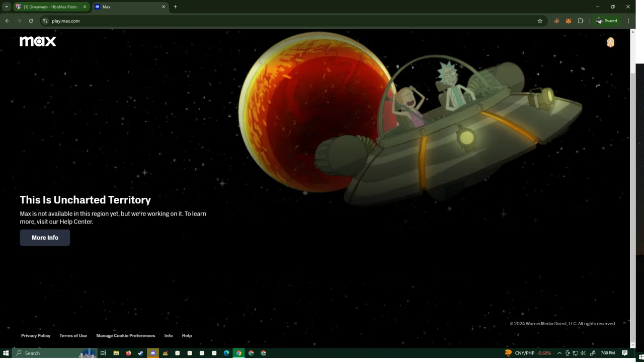The height and width of the screenshot is (362, 644).
Task: Switch to the Giveaways - HboMax tab
Action: (x=51, y=7)
